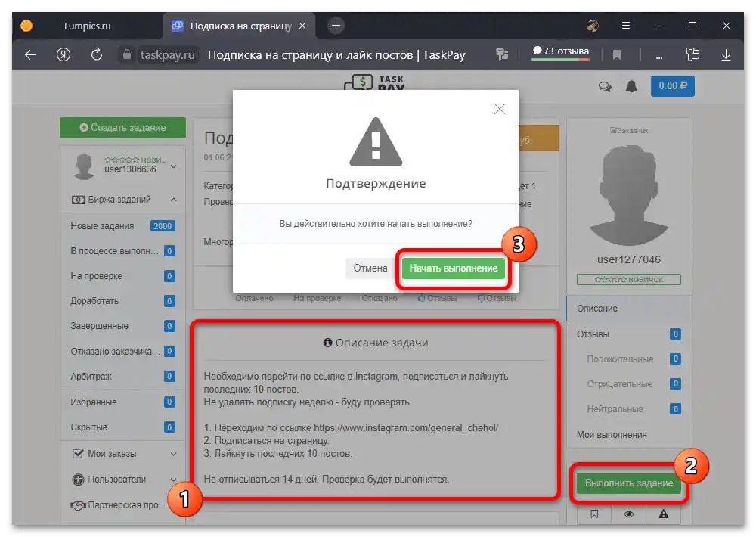
Task: Report the task with warning triangle icon
Action: click(664, 514)
